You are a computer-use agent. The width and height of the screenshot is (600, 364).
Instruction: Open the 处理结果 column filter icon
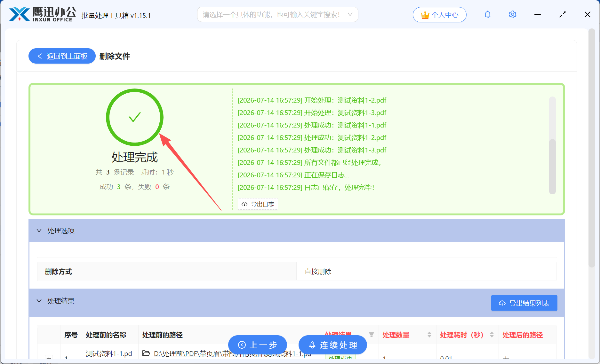point(371,335)
